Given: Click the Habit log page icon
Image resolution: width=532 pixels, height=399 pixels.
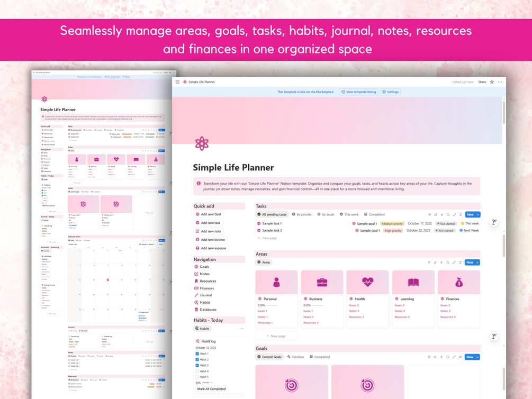Looking at the screenshot, I should pos(198,341).
